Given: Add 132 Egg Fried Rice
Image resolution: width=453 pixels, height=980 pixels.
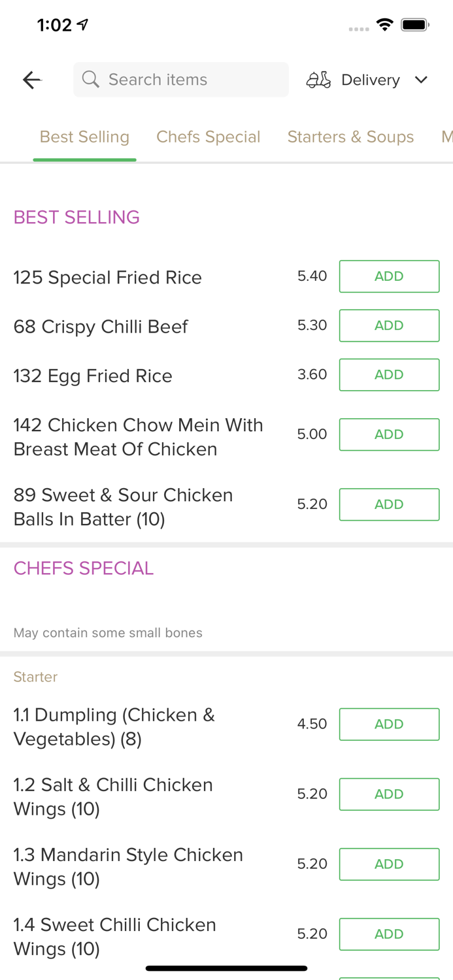Looking at the screenshot, I should point(389,374).
